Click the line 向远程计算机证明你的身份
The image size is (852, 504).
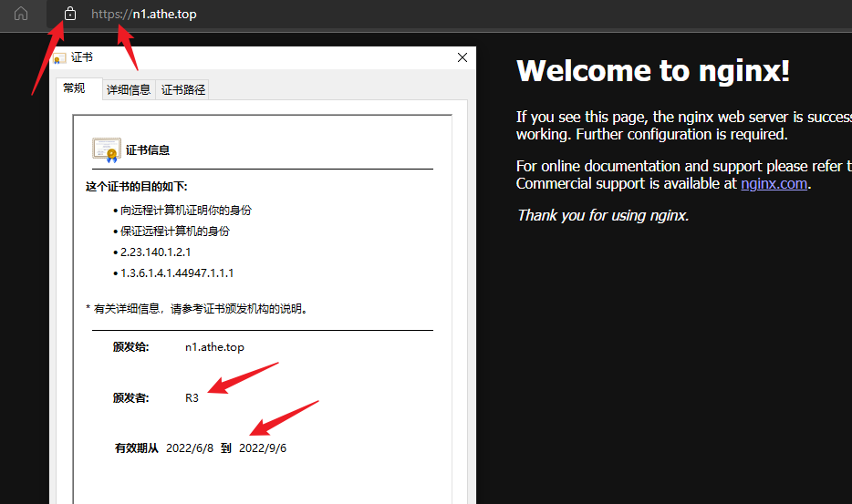186,211
